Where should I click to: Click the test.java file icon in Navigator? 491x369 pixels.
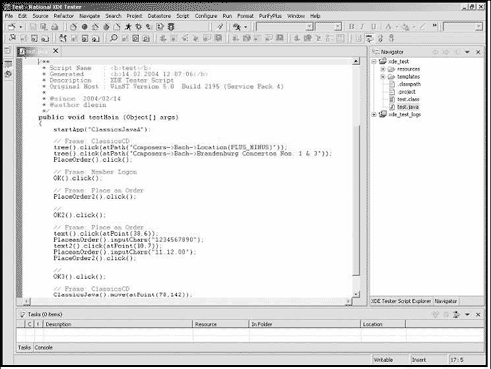392,107
